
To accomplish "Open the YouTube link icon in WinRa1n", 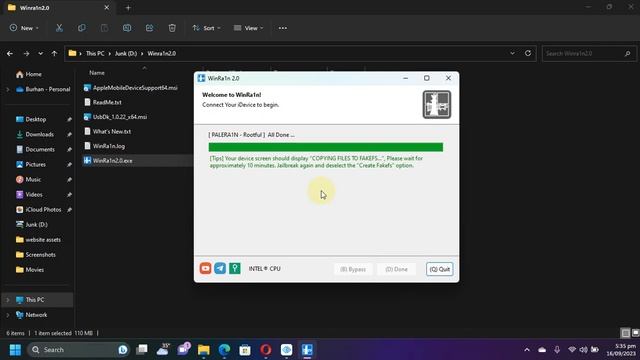I will click(205, 268).
